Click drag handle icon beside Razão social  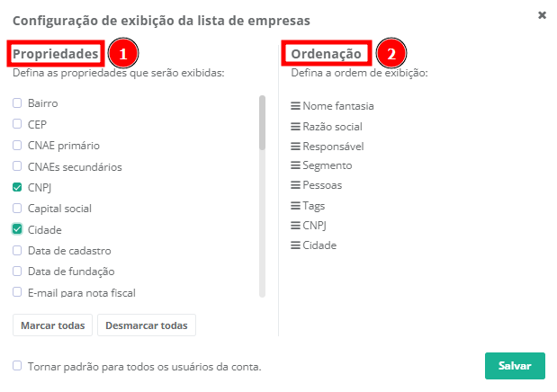click(x=295, y=127)
